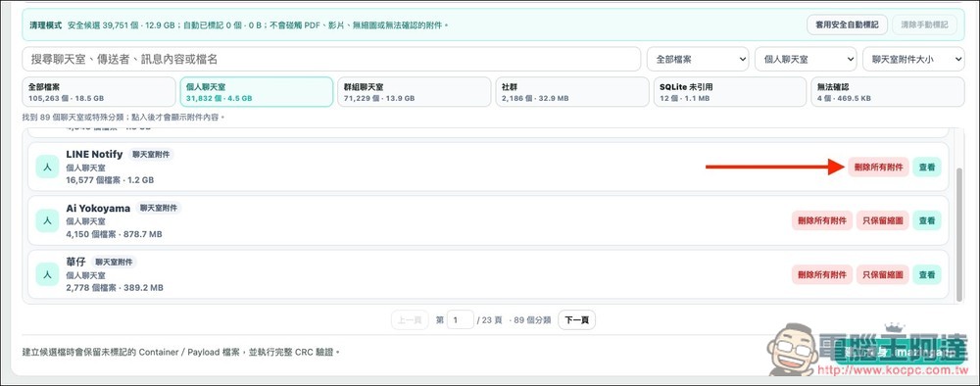Go to the previous page 上一頁
Viewport: 980px width, 386px height.
click(410, 319)
